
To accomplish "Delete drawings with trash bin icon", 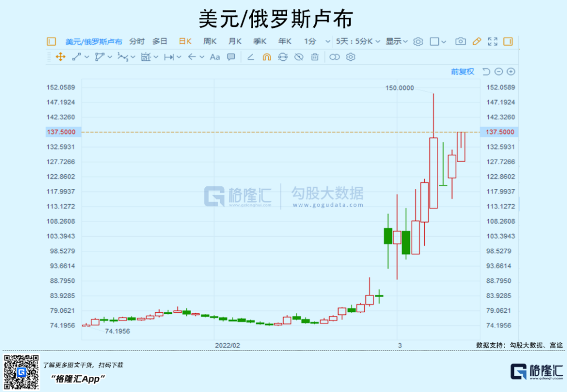I will pos(315,57).
